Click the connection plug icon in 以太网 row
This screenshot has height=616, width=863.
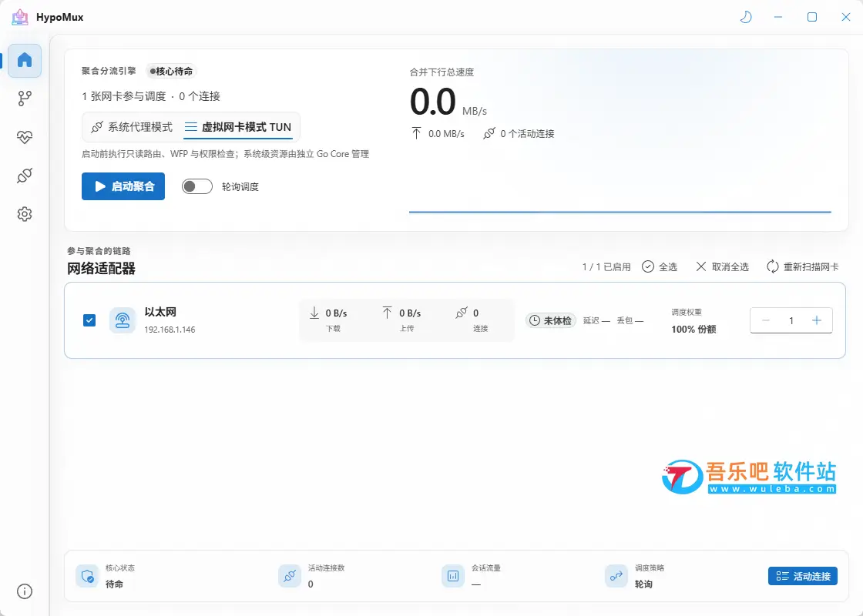462,313
